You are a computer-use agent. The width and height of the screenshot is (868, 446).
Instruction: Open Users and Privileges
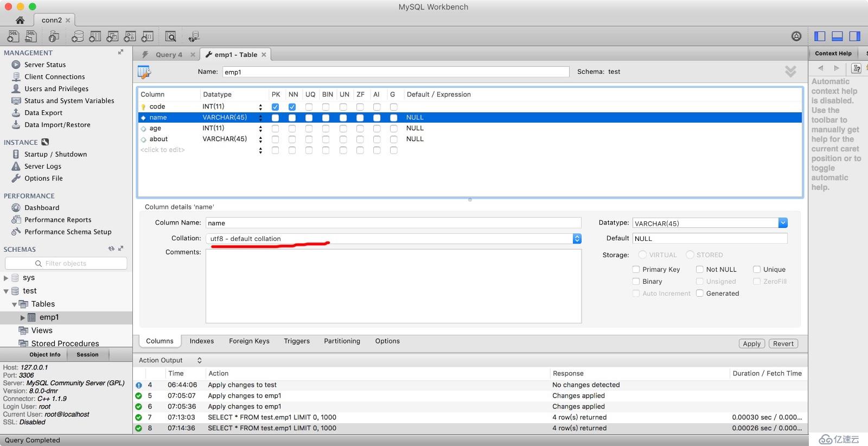click(56, 89)
